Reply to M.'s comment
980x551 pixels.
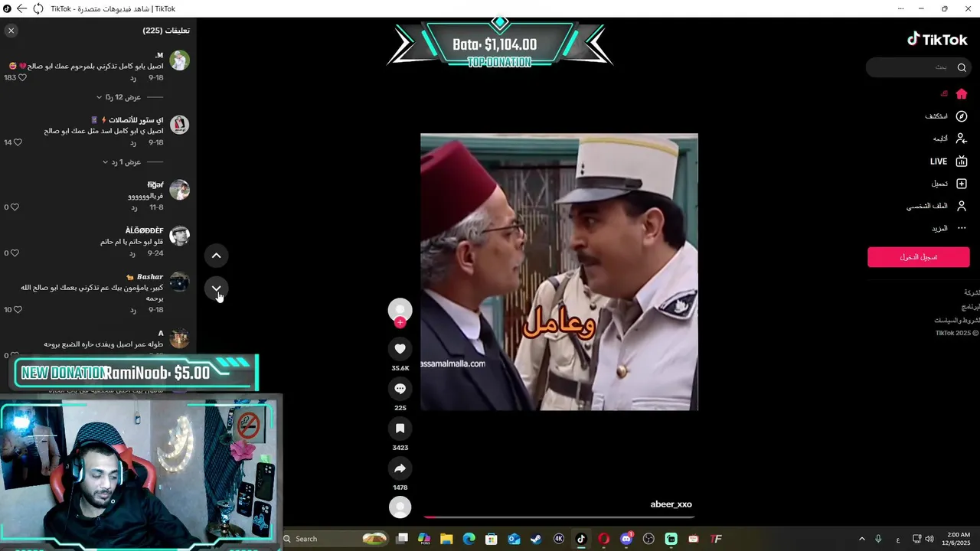132,78
